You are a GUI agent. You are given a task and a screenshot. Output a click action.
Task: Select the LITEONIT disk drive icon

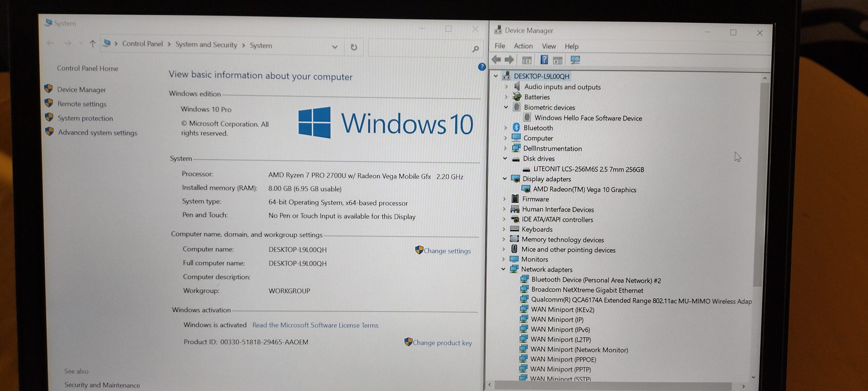coord(526,169)
